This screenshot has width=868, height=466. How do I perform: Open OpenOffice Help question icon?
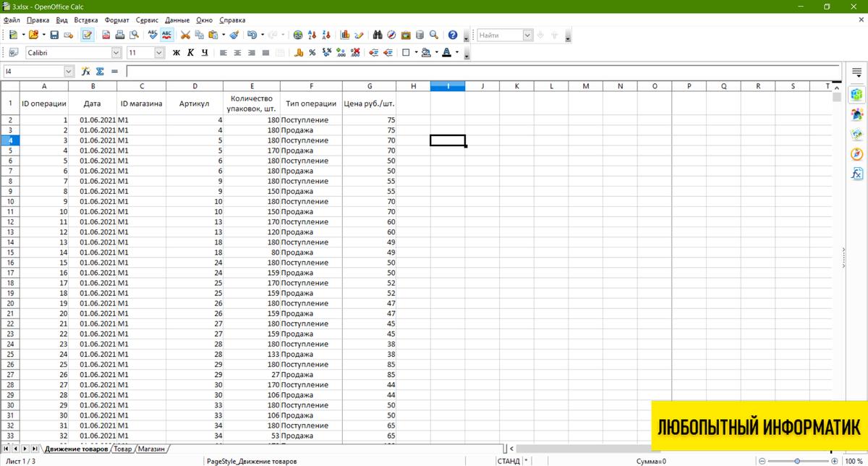(453, 35)
